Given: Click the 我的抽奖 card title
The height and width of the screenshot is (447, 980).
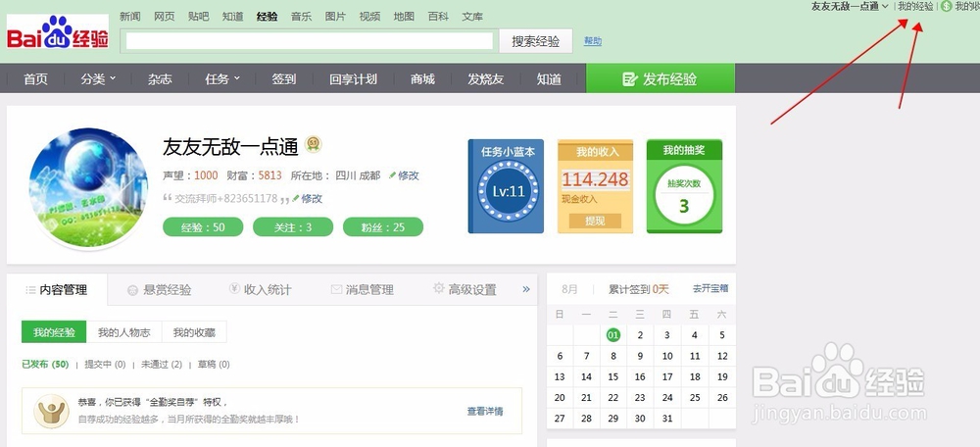Looking at the screenshot, I should pos(684,150).
